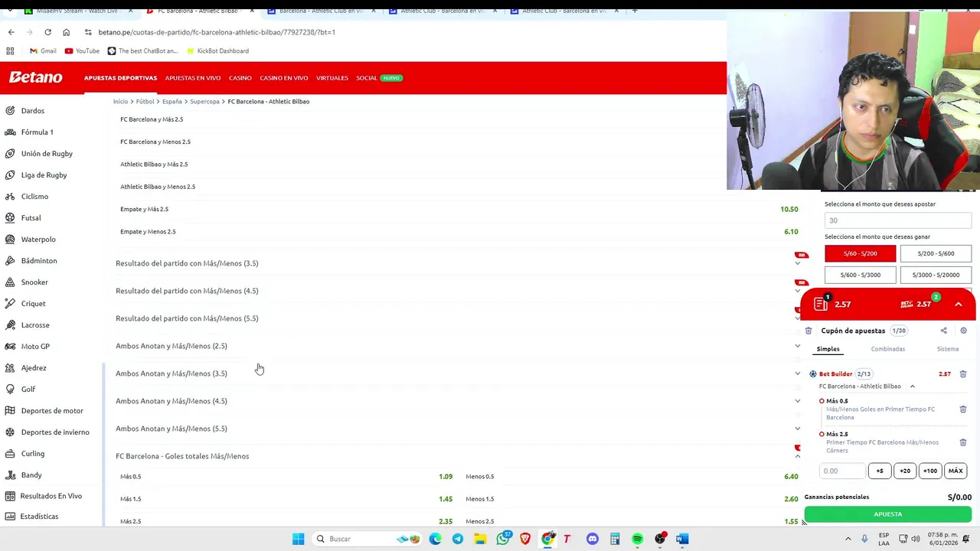Open Críquet in sidebar
Viewport: 980px width, 551px height.
pyautogui.click(x=33, y=303)
